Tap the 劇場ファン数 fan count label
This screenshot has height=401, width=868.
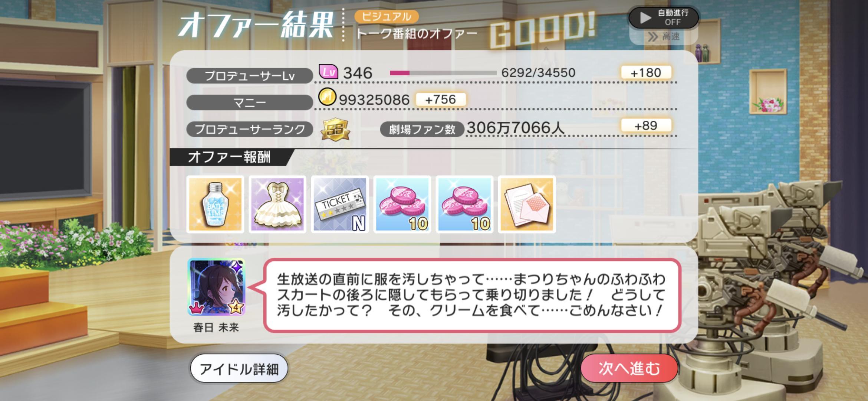coord(422,129)
